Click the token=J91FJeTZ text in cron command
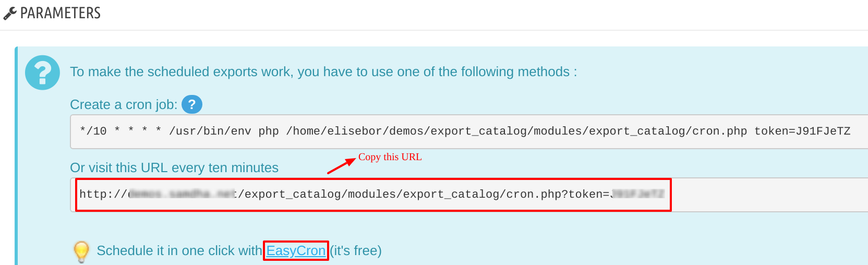Viewport: 868px width, 265px height. (802, 131)
